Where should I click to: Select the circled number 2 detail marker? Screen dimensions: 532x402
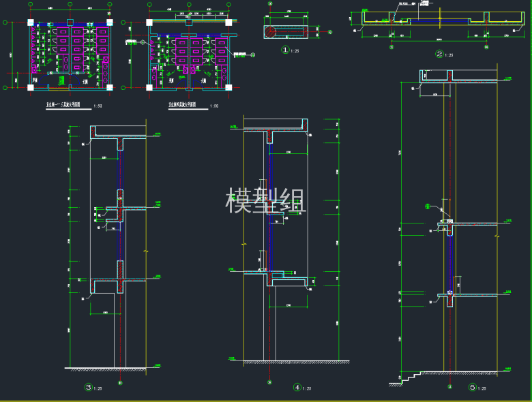point(439,55)
